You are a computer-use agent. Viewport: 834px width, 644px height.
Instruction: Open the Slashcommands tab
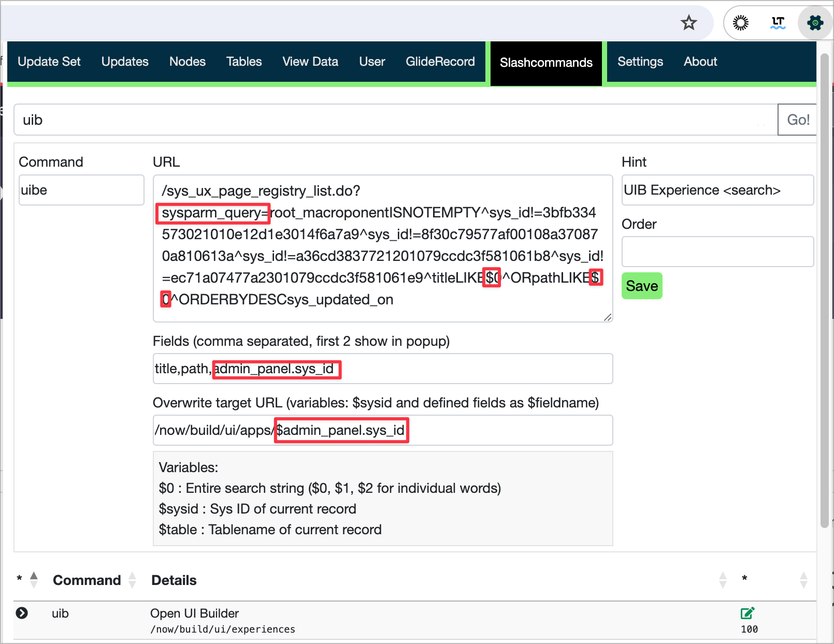coord(545,63)
